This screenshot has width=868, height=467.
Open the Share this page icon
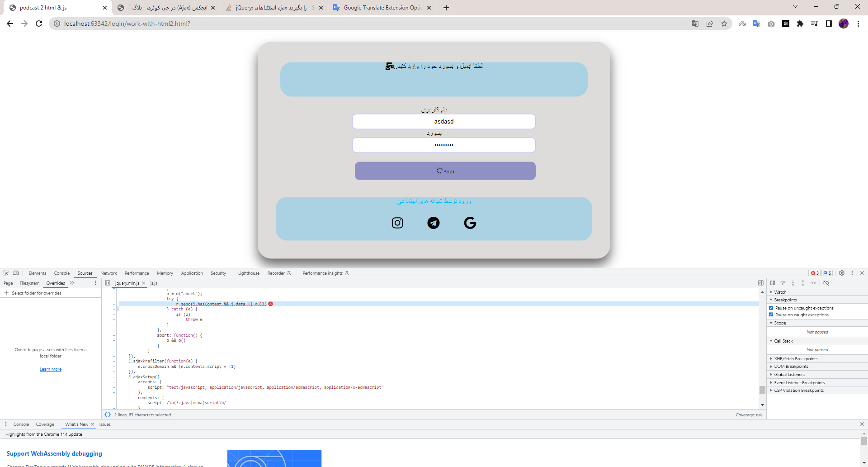coord(710,24)
